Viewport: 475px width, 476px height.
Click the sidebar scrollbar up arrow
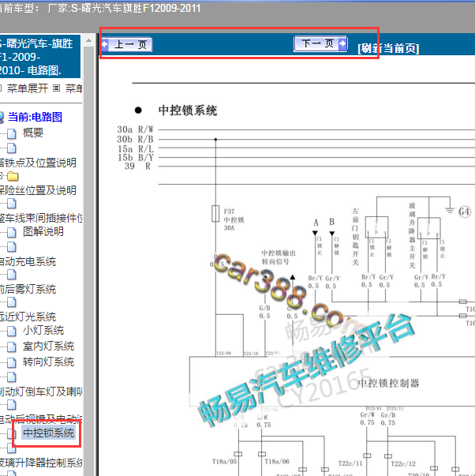click(88, 40)
